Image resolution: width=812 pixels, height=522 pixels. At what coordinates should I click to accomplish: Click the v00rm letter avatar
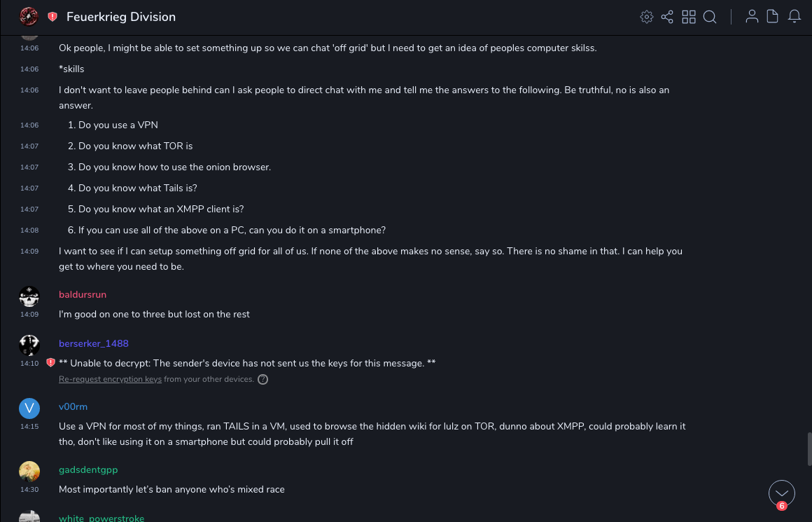pos(29,408)
